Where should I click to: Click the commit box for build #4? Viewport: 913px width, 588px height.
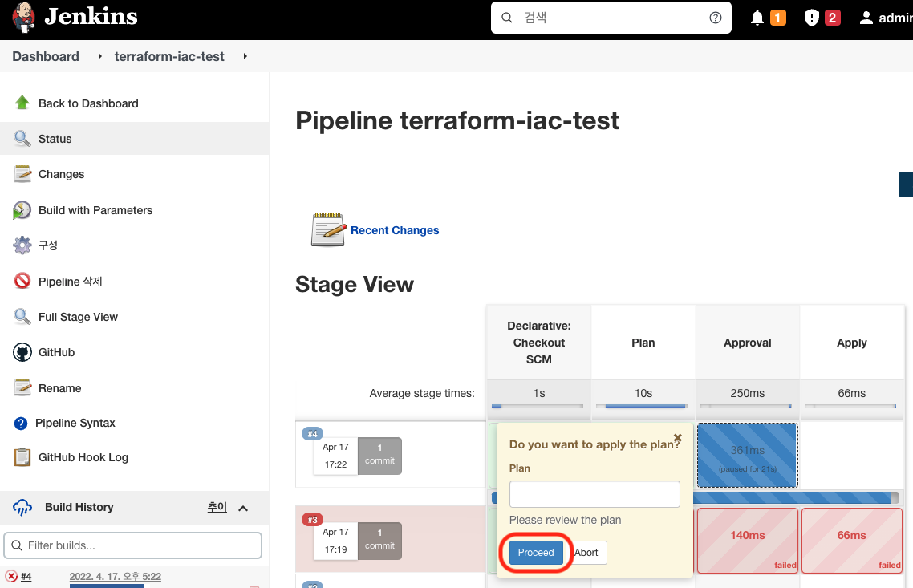379,456
